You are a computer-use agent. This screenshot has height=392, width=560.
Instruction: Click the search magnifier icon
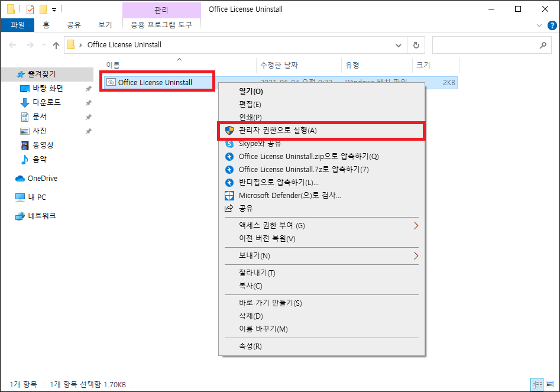pos(543,45)
